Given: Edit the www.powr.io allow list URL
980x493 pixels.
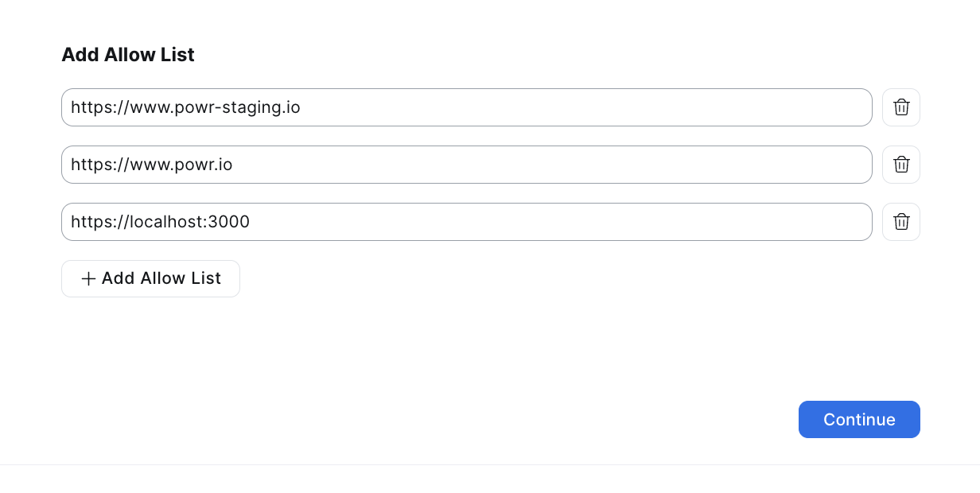Looking at the screenshot, I should pyautogui.click(x=466, y=165).
